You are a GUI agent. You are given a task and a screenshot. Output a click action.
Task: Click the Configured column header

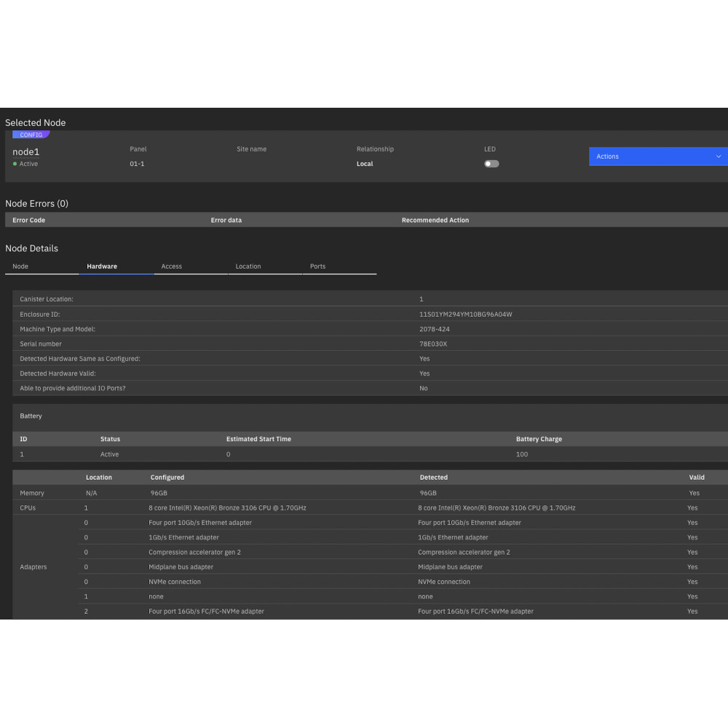point(167,478)
